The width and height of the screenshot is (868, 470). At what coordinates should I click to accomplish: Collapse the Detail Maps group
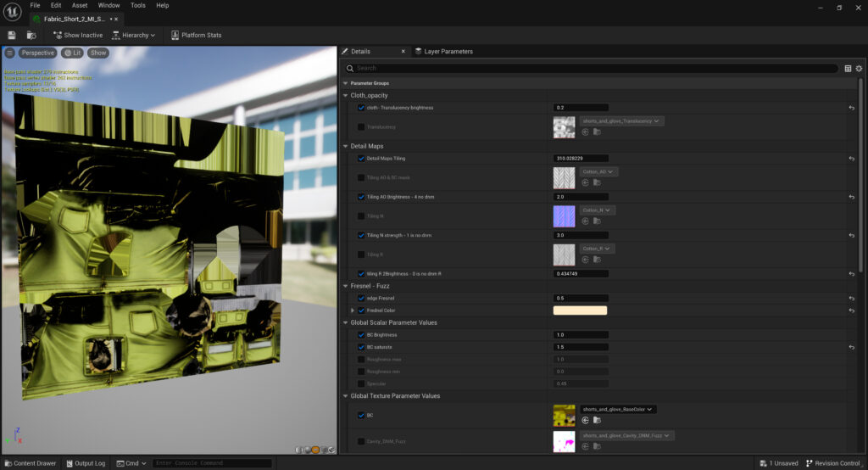point(346,146)
